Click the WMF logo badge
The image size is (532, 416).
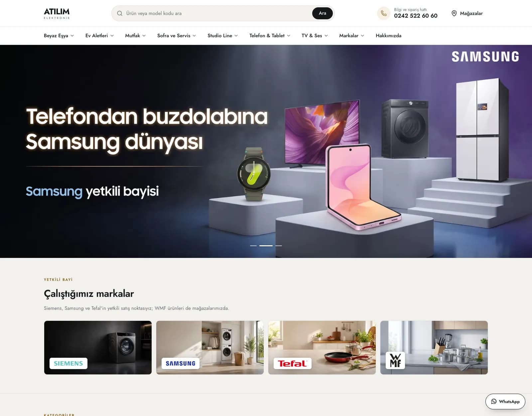coord(395,360)
